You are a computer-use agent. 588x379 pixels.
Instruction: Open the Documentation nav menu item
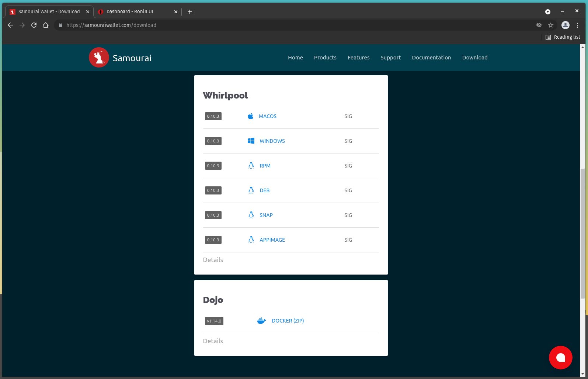pos(431,58)
